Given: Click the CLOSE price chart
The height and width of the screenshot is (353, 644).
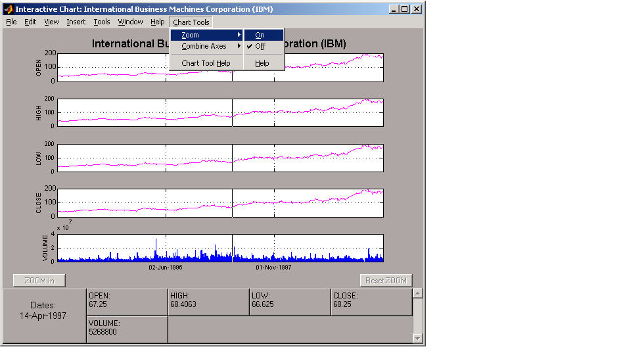Looking at the screenshot, I should click(x=221, y=203).
